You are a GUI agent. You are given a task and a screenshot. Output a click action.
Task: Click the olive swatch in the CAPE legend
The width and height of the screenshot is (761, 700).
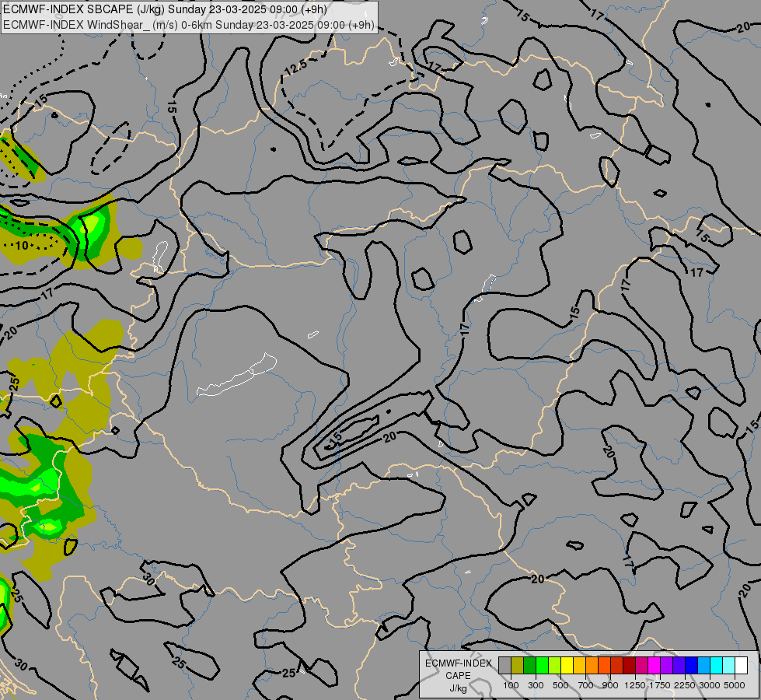point(517,665)
